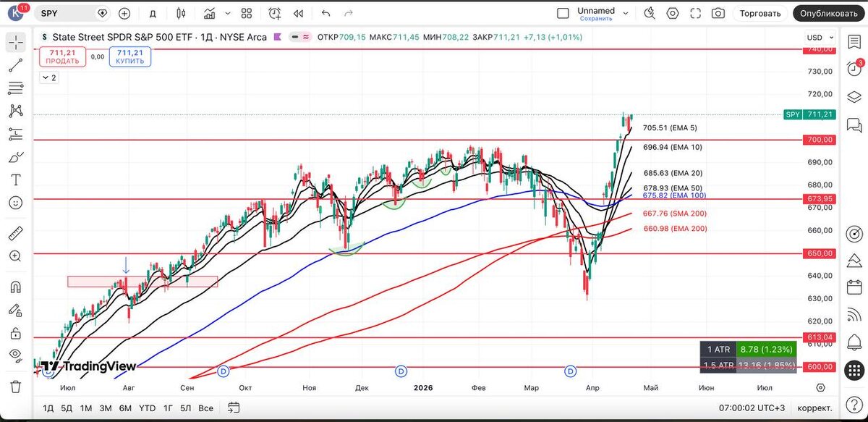Viewport: 868px width, 422px height.
Task: Open the emoji icons tool
Action: click(x=15, y=203)
